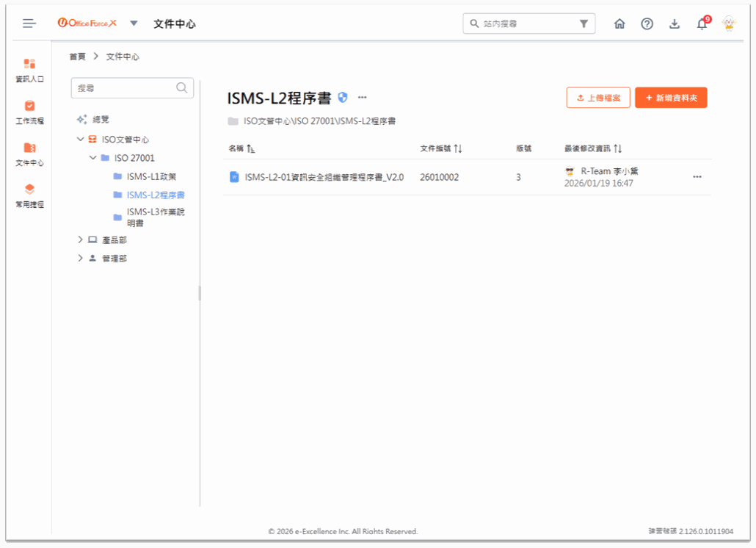Open the help question mark icon
This screenshot has width=756, height=548.
pyautogui.click(x=647, y=24)
